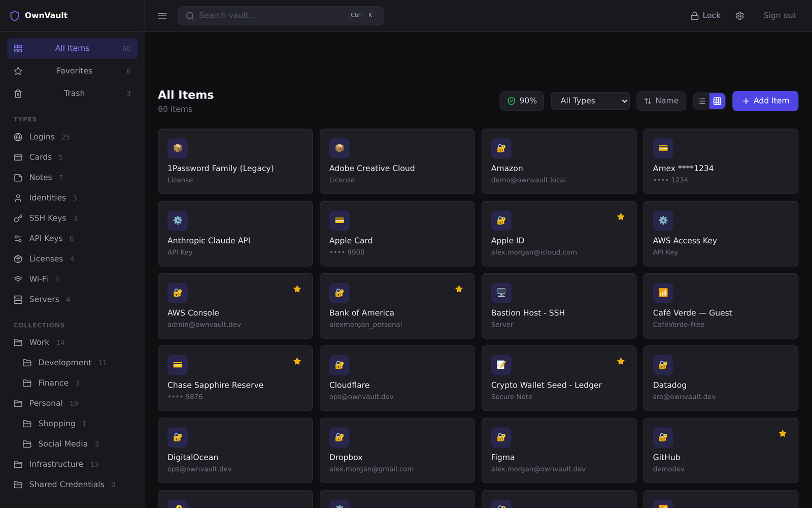Viewport: 812px width, 508px height.
Task: Click Sign out
Action: coord(780,16)
